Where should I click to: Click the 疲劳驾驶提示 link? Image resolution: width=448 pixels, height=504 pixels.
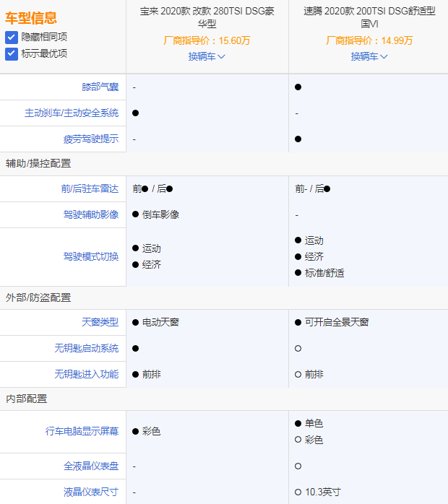click(x=91, y=139)
